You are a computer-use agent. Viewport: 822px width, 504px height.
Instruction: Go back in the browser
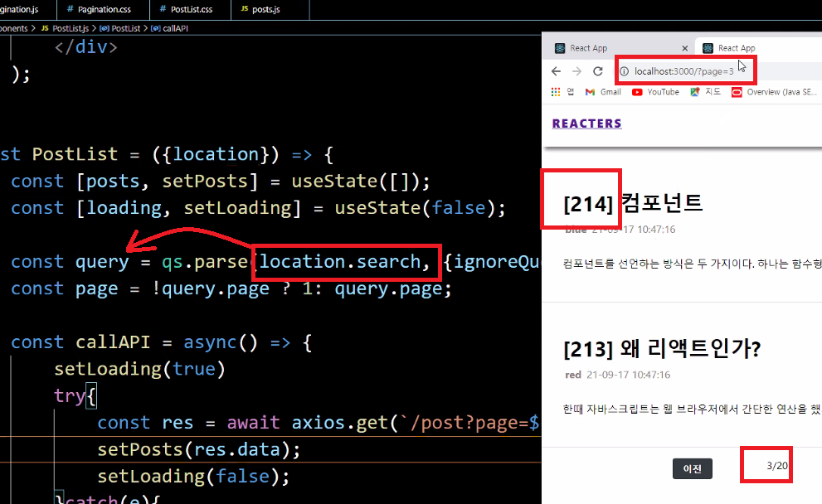click(x=557, y=71)
